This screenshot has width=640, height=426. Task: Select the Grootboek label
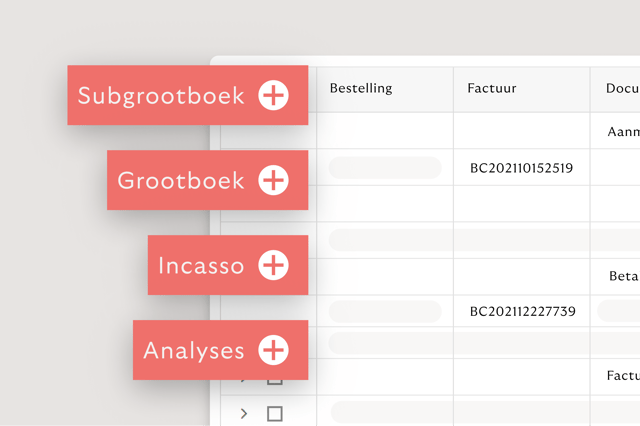[181, 181]
